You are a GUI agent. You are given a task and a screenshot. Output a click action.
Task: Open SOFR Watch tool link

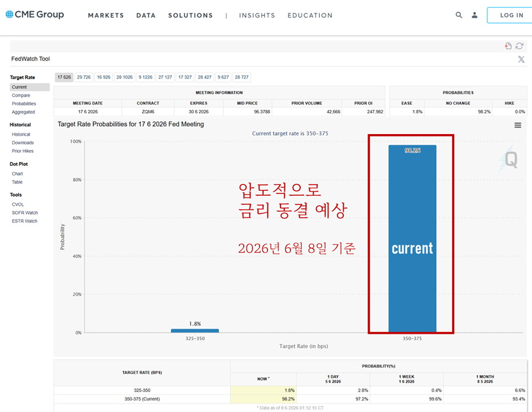(x=25, y=213)
